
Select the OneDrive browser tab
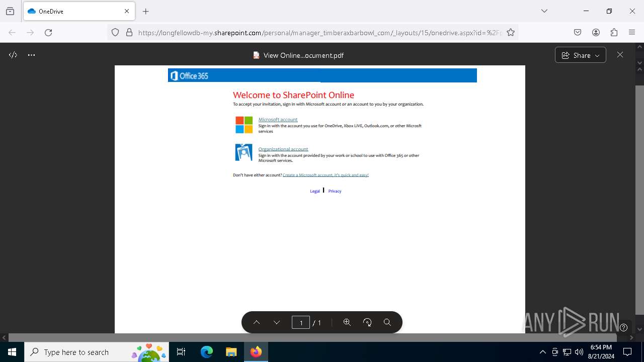point(79,11)
